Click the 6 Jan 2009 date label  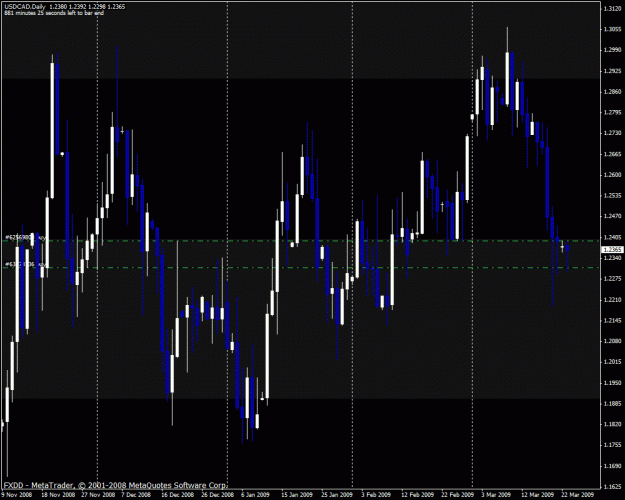click(x=256, y=495)
